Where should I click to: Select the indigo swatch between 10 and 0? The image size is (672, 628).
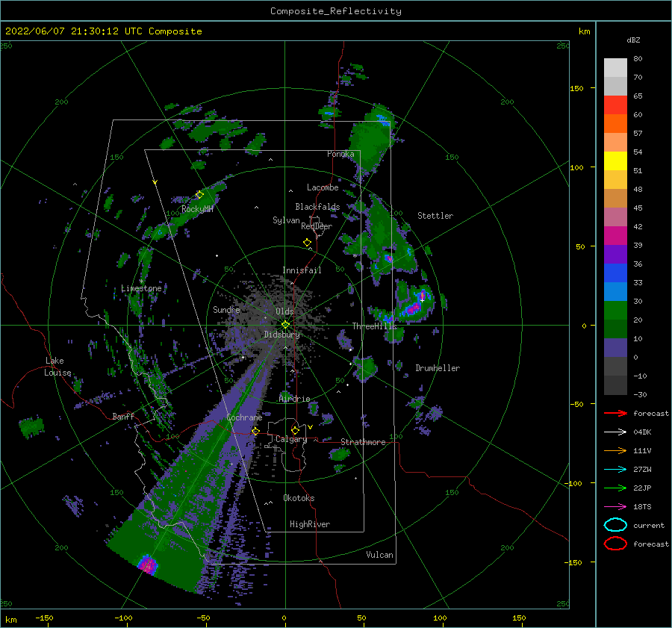coord(615,348)
